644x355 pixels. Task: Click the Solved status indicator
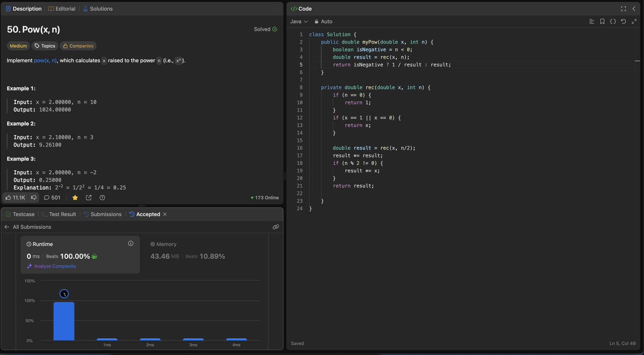coord(265,29)
